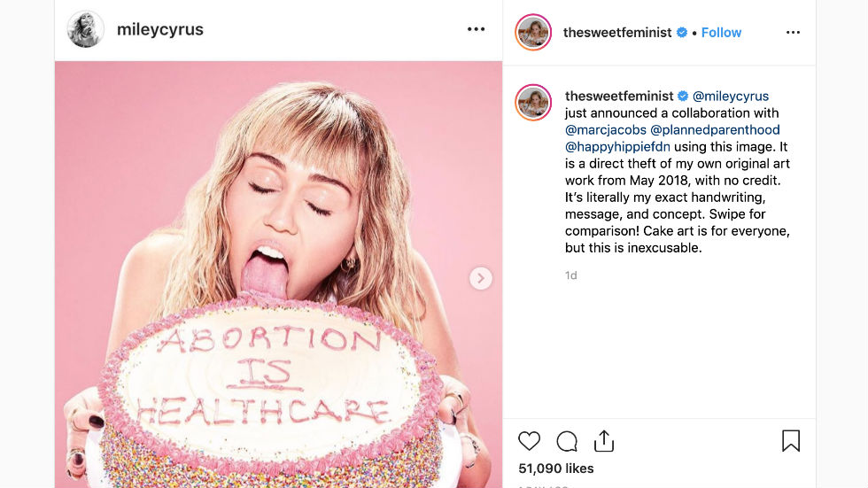Advance to next image with arrow
This screenshot has height=488, width=868.
click(x=480, y=279)
